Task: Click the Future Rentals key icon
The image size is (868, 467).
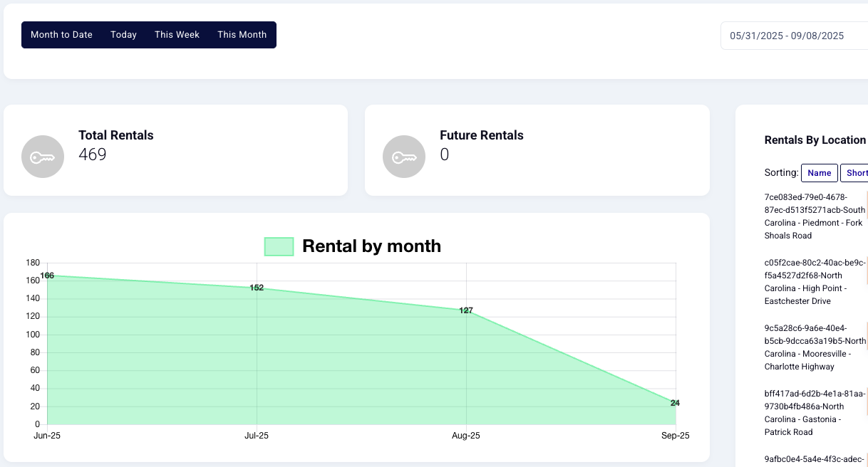Action: click(404, 156)
